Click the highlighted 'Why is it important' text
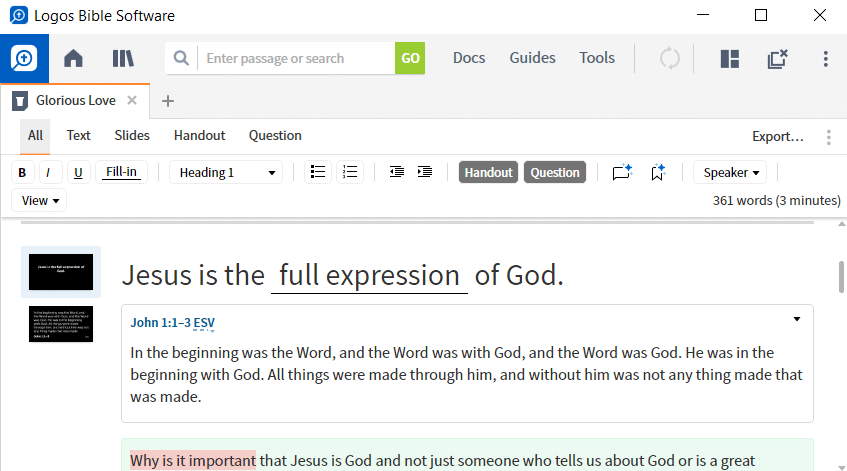This screenshot has width=847, height=471. (193, 461)
